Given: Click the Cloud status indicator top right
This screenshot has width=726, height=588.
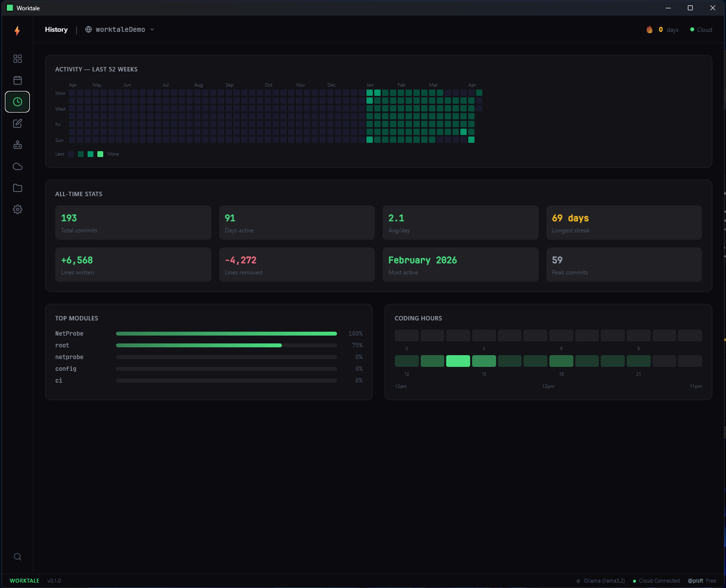Looking at the screenshot, I should (701, 29).
